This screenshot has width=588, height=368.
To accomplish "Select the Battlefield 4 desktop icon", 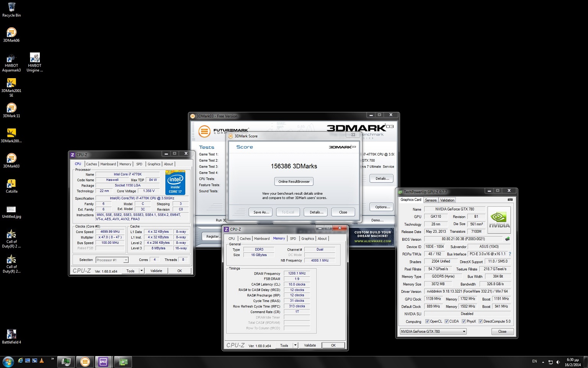I will pyautogui.click(x=11, y=337).
